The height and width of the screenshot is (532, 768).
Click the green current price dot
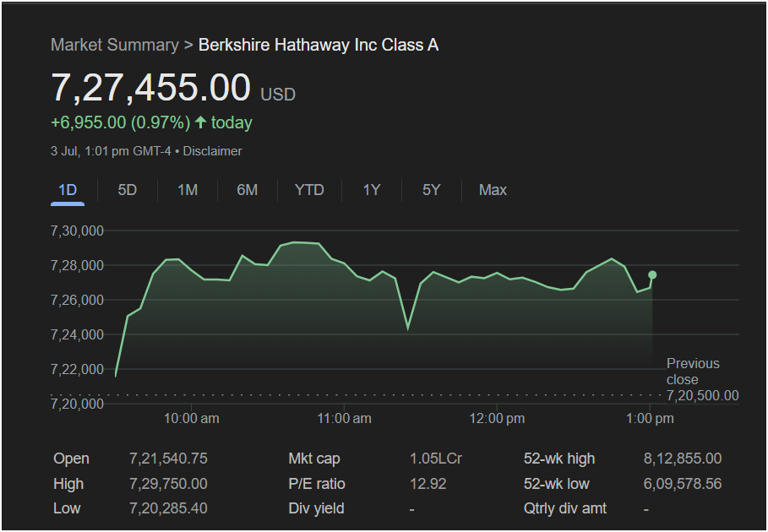click(652, 274)
